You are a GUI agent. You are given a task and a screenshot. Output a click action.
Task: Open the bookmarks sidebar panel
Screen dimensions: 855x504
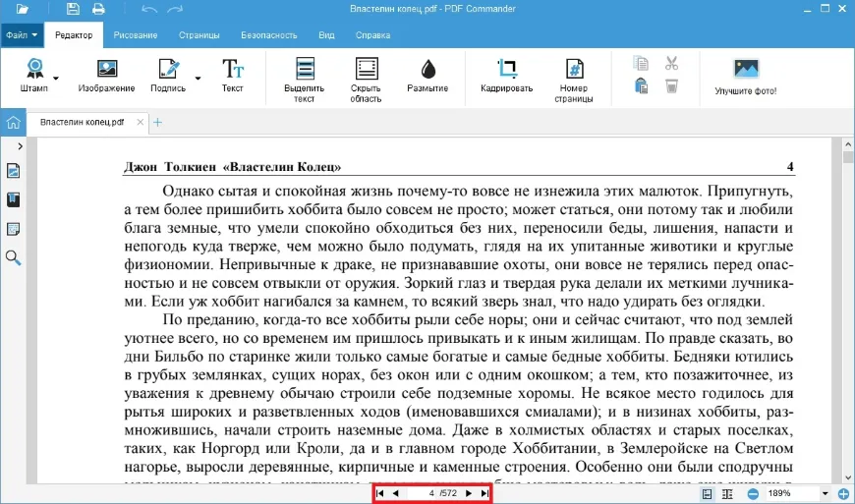pyautogui.click(x=13, y=200)
